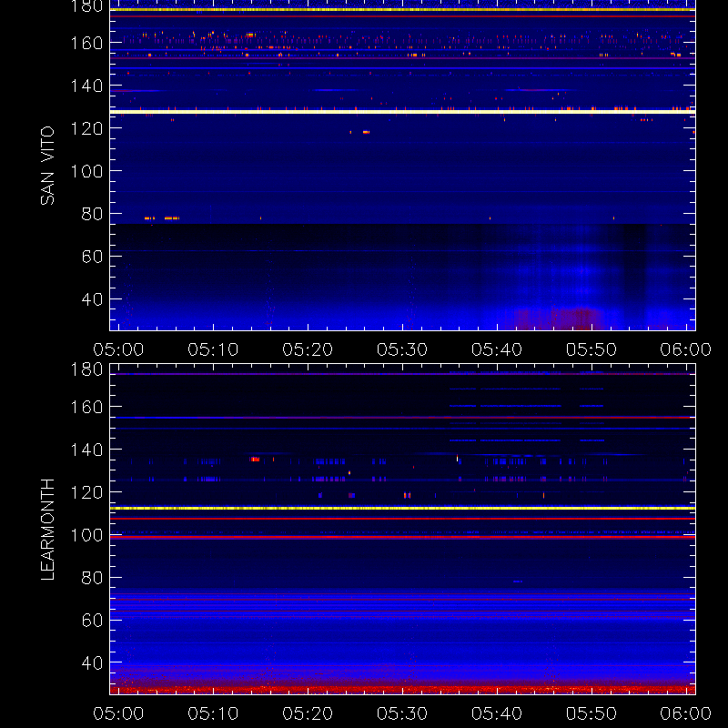Screen dimensions: 728x728
Task: Click 05:00 time label under San Vito plot
Action: (118, 349)
